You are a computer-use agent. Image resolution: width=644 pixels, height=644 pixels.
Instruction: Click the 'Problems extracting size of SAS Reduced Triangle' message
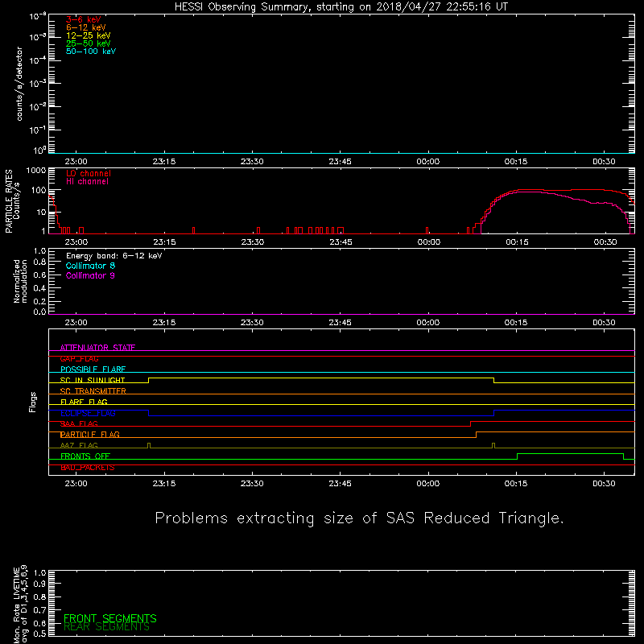coord(359,518)
